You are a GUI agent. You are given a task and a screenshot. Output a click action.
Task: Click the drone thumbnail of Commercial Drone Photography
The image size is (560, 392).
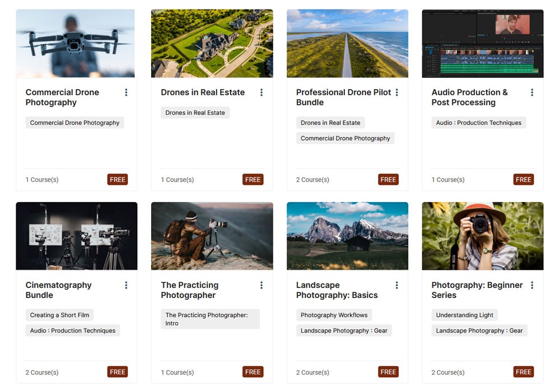coord(75,43)
